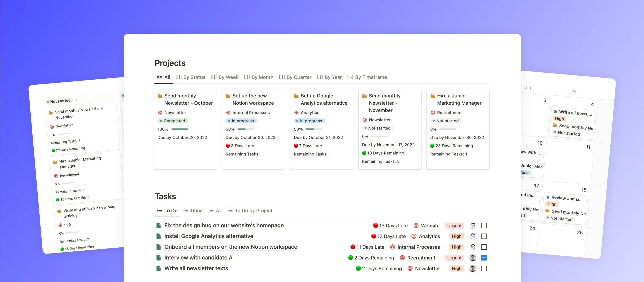Image resolution: width=644 pixels, height=282 pixels.
Task: Click the 100% progress bar on October newsletter card
Action: pos(180,129)
